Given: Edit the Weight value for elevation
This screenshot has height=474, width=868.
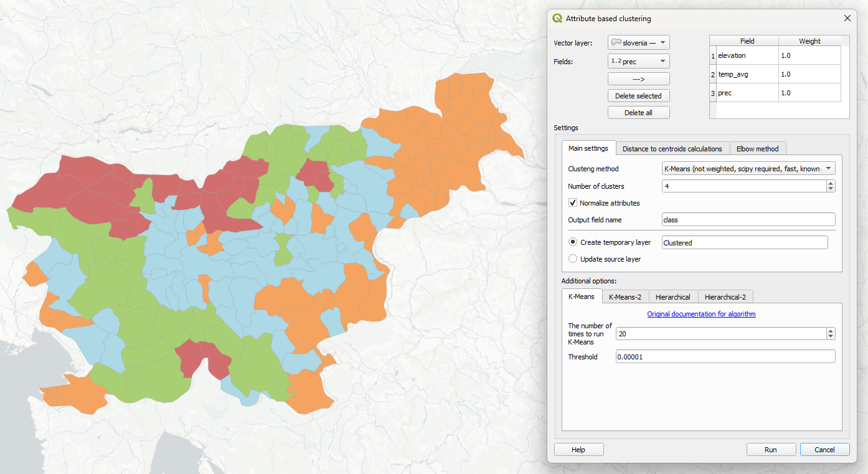Looking at the screenshot, I should pos(809,55).
